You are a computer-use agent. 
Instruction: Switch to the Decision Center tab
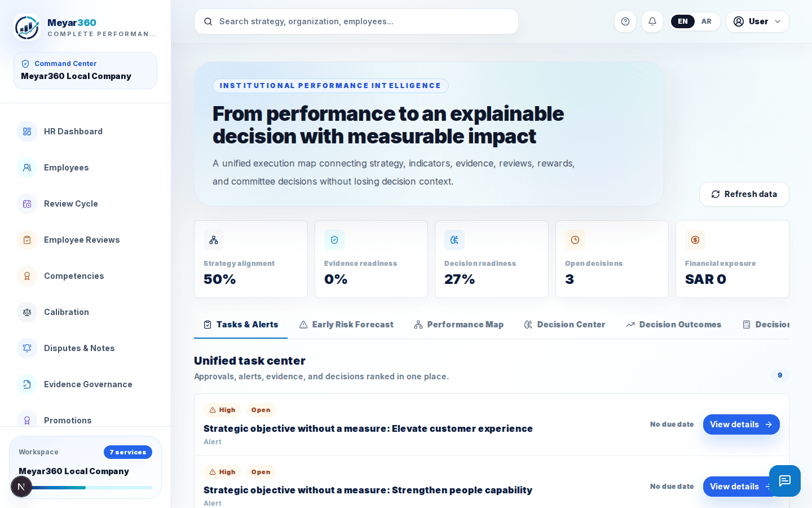564,325
